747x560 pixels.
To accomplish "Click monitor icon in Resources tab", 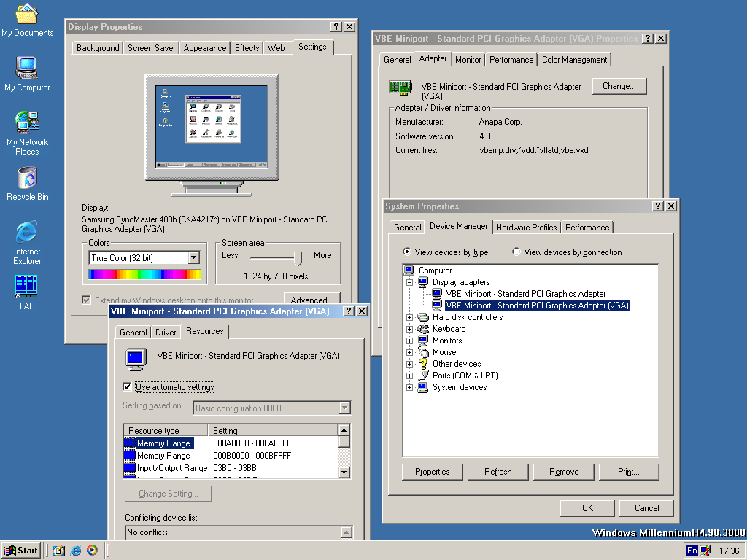I will click(136, 359).
